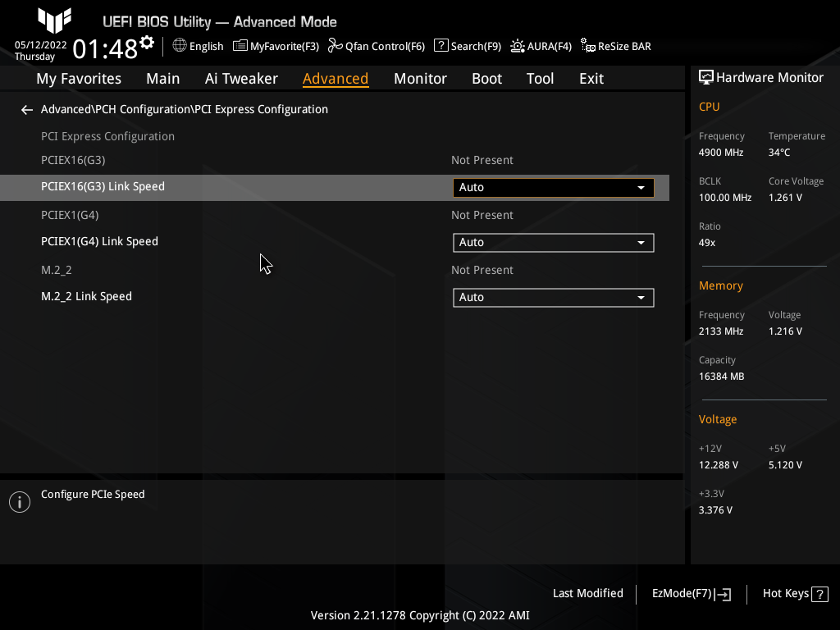Screen dimensions: 840x630
Task: Click the breadcrumb path text
Action: tap(185, 109)
